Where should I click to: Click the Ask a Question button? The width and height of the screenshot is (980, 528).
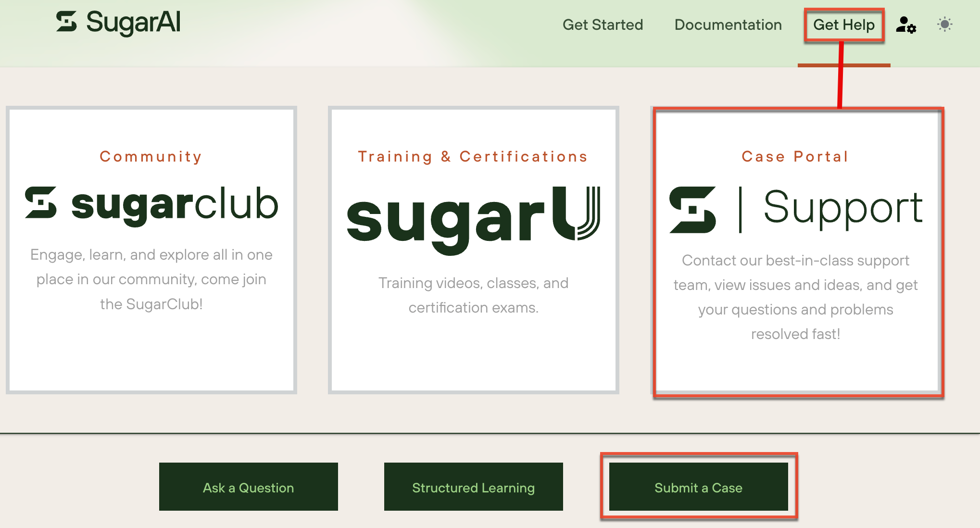pyautogui.click(x=249, y=487)
